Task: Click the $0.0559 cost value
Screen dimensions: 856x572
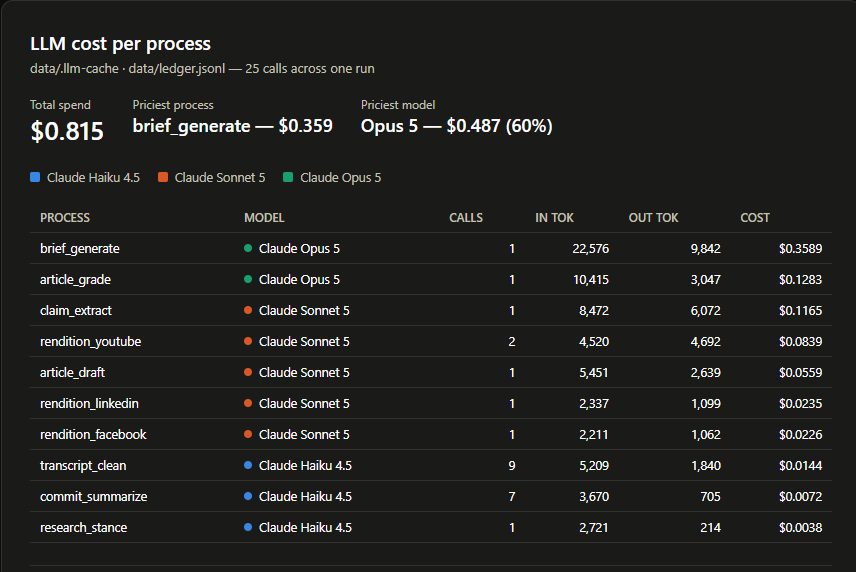Action: click(800, 373)
